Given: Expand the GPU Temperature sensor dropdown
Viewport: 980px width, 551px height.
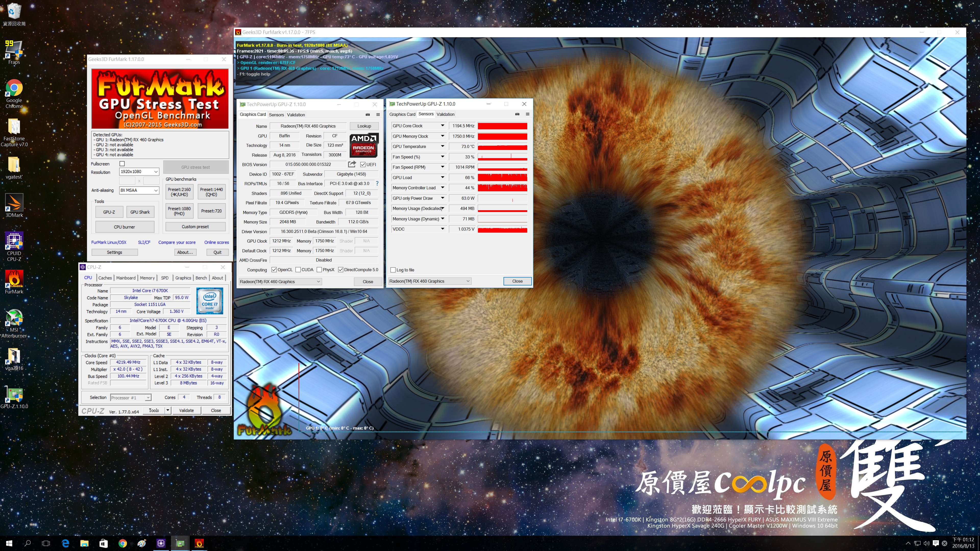Looking at the screenshot, I should 443,146.
